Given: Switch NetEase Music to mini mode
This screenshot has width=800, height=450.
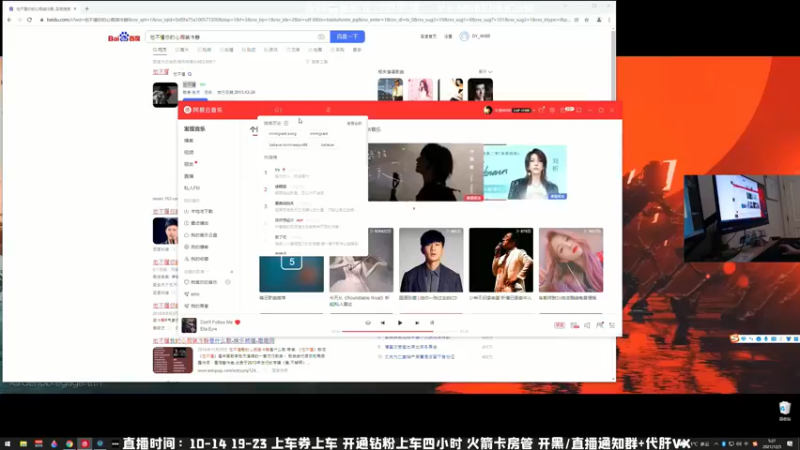Looking at the screenshot, I should click(x=579, y=110).
